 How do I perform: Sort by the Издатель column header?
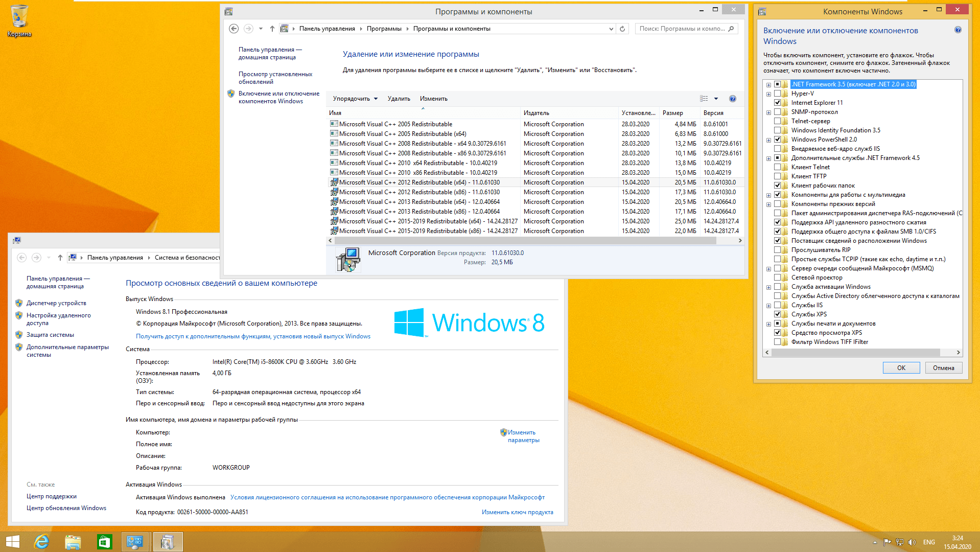[569, 113]
